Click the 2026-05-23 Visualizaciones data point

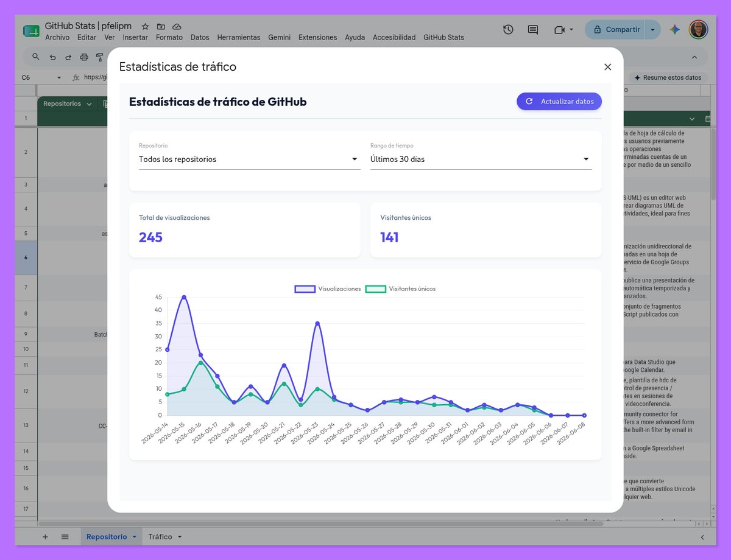point(317,323)
